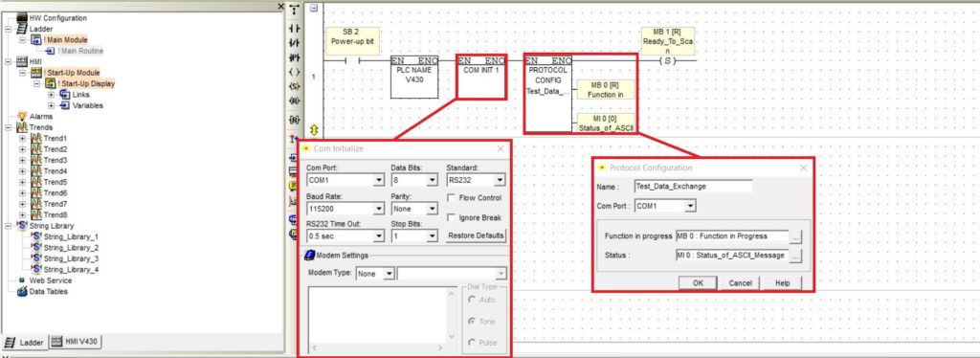The height and width of the screenshot is (358, 980).
Task: Click the HW Configuration icon
Action: coord(22,18)
